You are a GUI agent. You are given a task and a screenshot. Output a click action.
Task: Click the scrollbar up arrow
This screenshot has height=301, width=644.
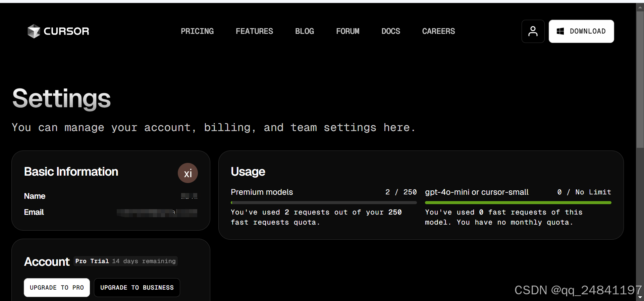pyautogui.click(x=640, y=7)
